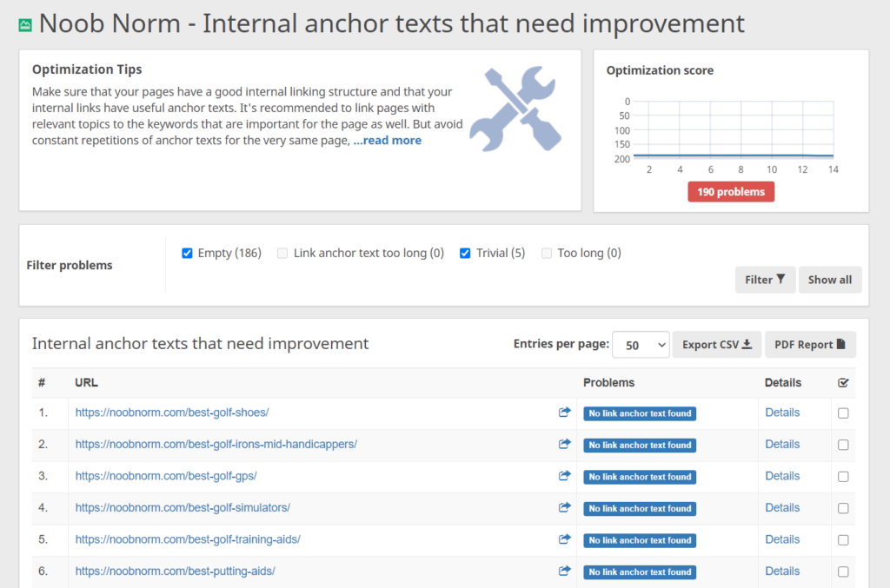
Task: Tick checkbox for best-putting-aids row
Action: (843, 572)
